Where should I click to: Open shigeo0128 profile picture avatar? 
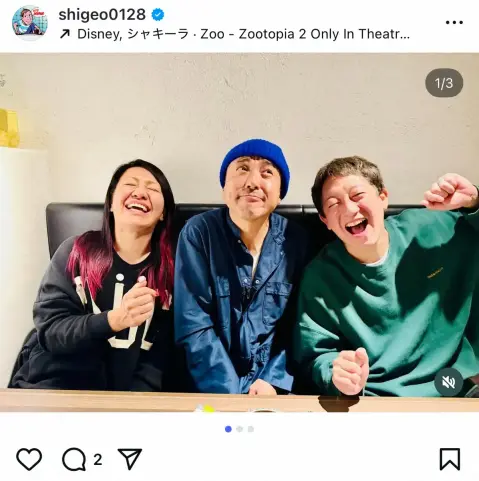[30, 22]
